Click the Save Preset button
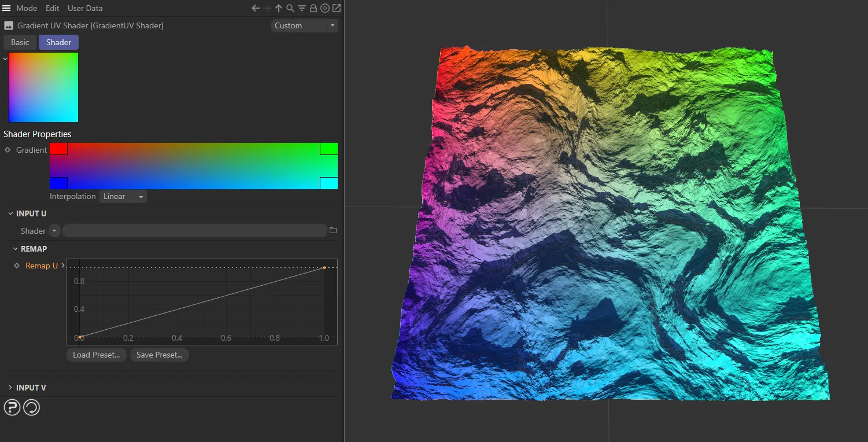 click(159, 355)
